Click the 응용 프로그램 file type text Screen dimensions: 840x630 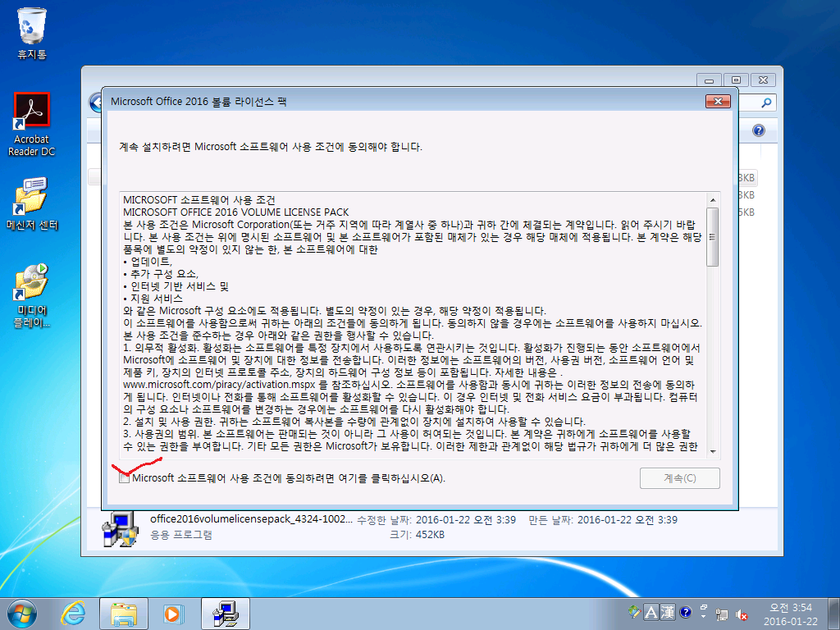tap(181, 535)
